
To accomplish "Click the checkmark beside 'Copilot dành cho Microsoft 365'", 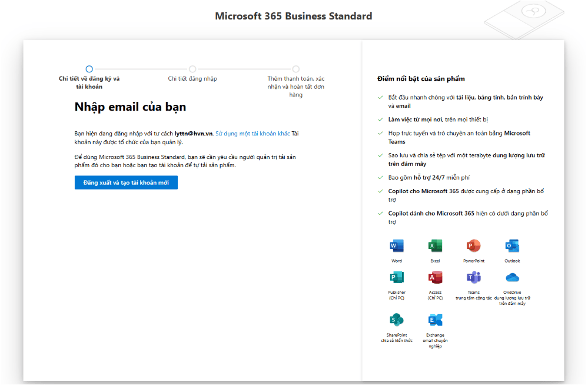I will coord(380,213).
